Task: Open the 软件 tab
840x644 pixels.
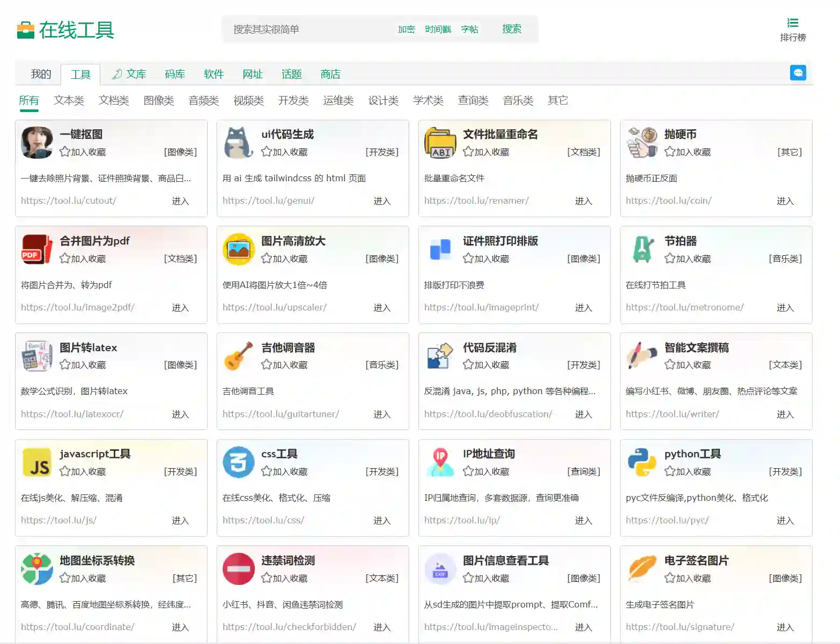Action: 213,74
